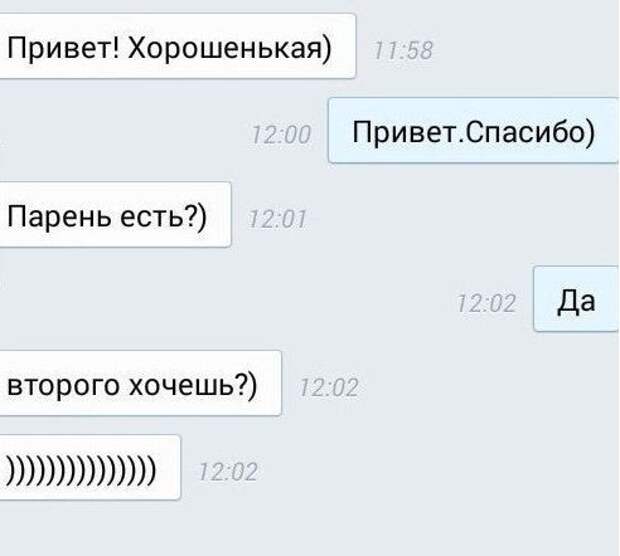The height and width of the screenshot is (556, 620).
Task: Tap the message with many parentheses
Action: [x=90, y=467]
